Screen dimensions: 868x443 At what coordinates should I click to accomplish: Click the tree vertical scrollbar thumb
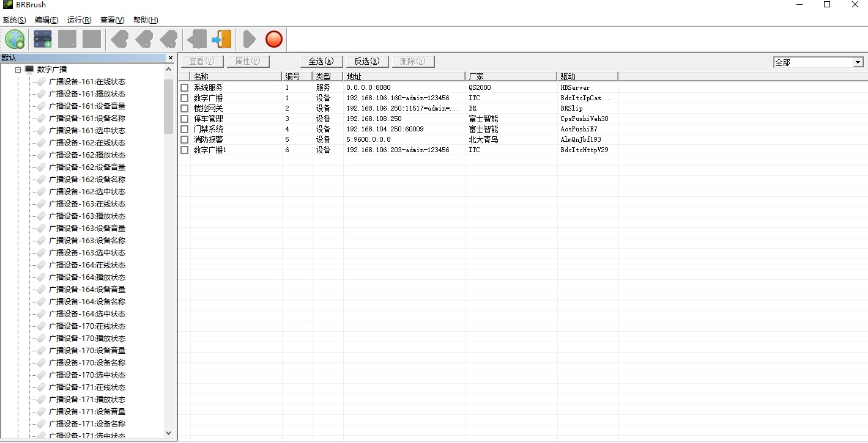pyautogui.click(x=169, y=106)
